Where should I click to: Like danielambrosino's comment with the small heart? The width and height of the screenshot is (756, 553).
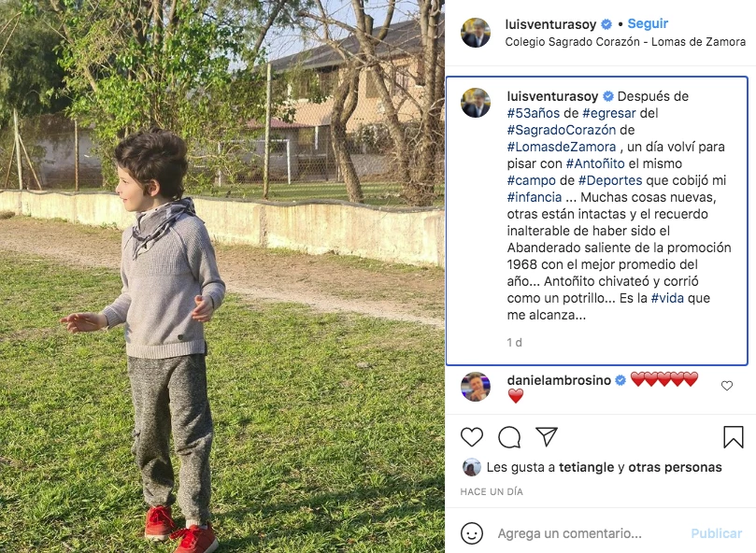click(x=727, y=386)
